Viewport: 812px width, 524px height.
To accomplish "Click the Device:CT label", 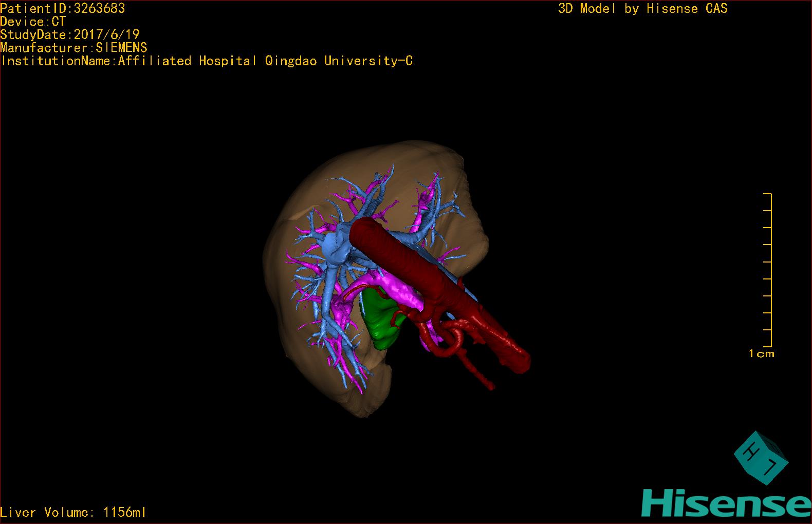I will point(33,22).
